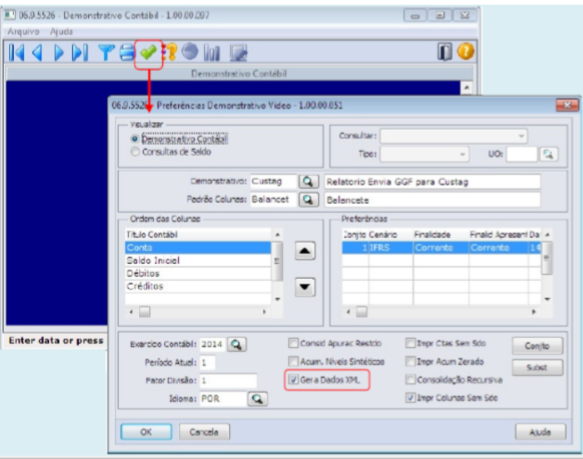This screenshot has width=583, height=459.
Task: Search Demonstrativo with magnifier button
Action: click(x=308, y=182)
